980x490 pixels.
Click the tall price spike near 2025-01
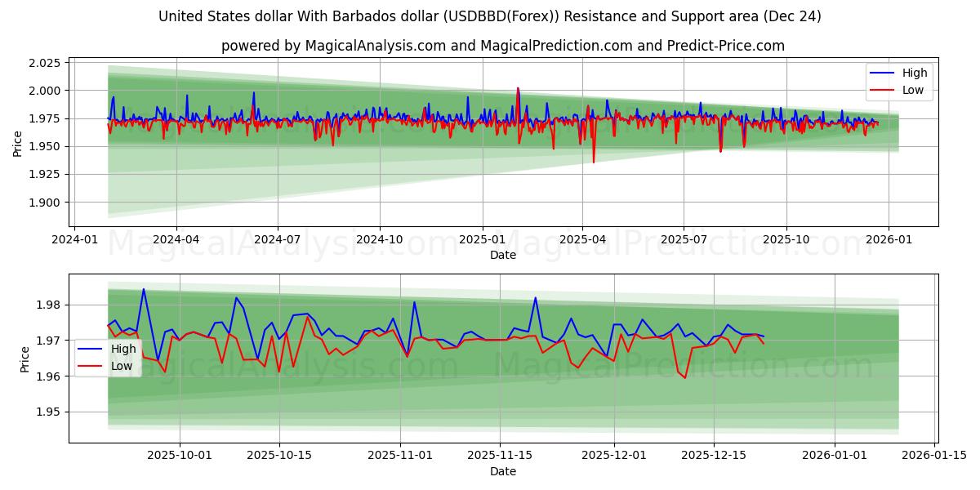click(x=518, y=90)
